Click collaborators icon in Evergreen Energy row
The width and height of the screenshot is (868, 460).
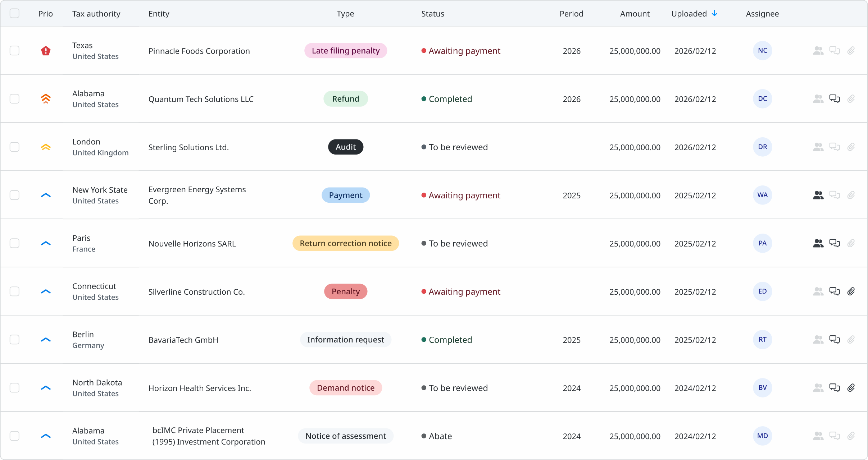coord(818,195)
